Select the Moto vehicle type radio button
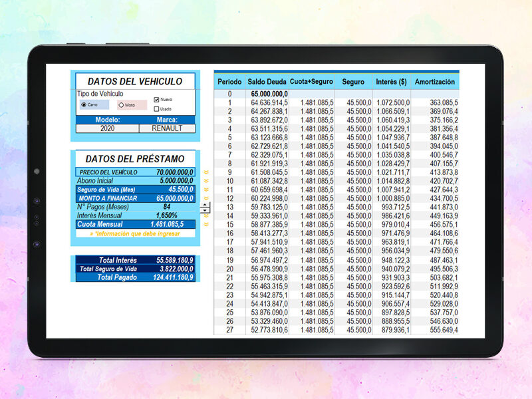 (121, 105)
